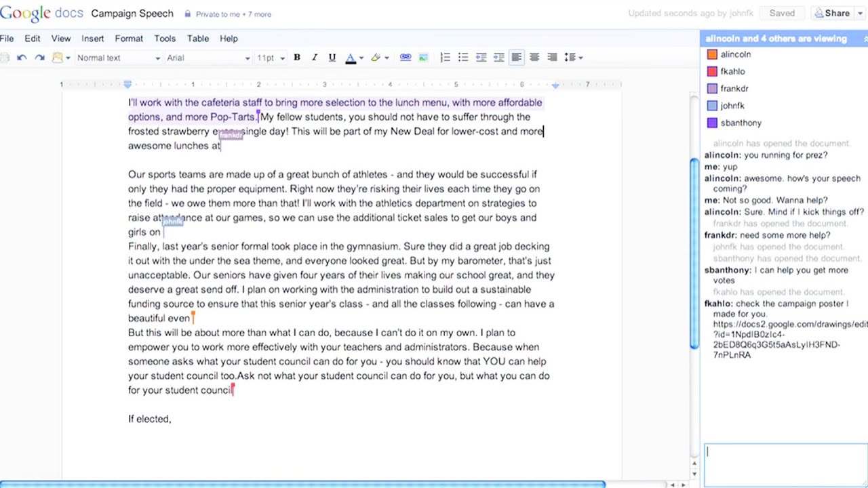Open the Insert menu
This screenshot has height=488, width=868.
pos(93,39)
